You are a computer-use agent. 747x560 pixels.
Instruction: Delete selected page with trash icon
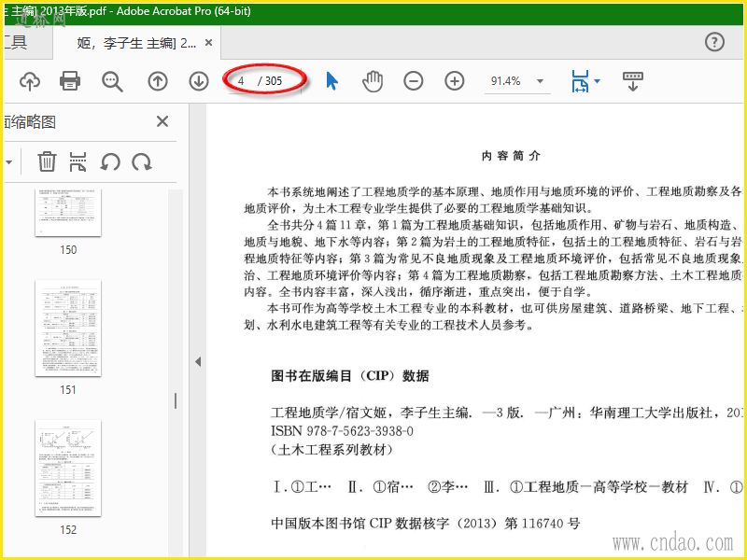coord(47,161)
